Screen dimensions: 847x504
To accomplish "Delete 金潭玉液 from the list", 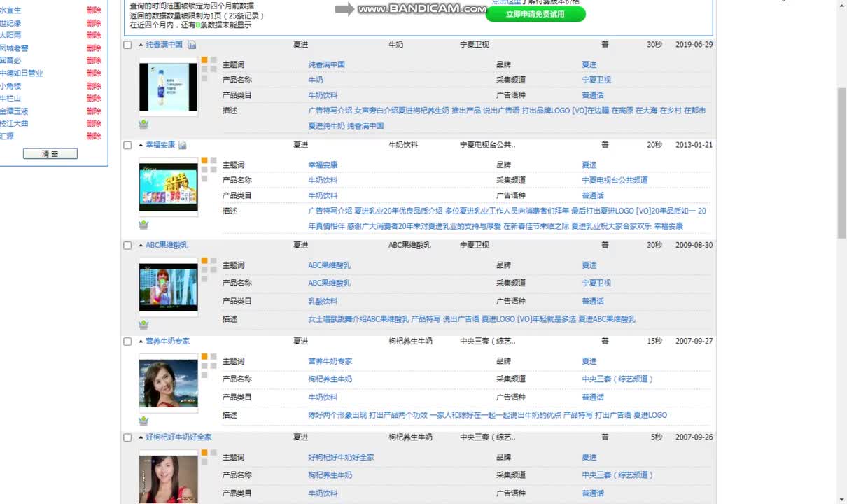I will coord(94,111).
